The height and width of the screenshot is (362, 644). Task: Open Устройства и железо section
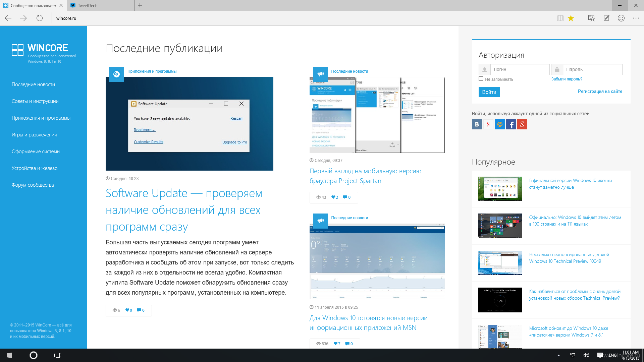pyautogui.click(x=35, y=168)
